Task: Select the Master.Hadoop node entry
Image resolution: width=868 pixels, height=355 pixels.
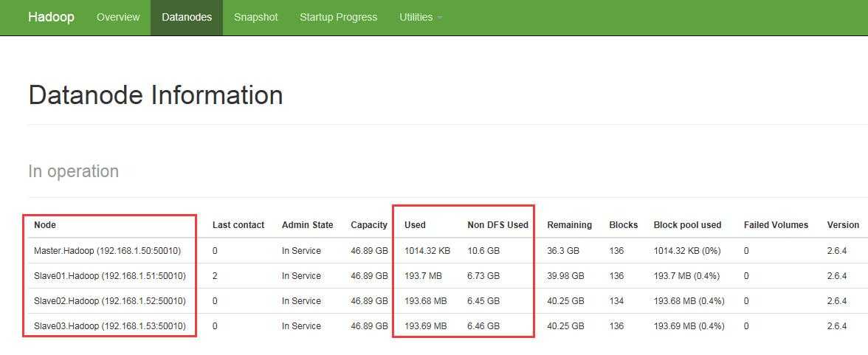Action: point(107,251)
